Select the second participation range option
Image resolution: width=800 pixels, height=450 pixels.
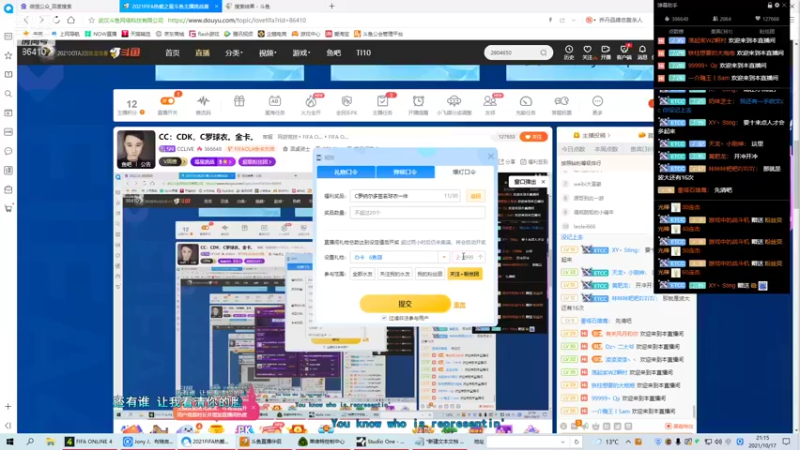tap(395, 274)
